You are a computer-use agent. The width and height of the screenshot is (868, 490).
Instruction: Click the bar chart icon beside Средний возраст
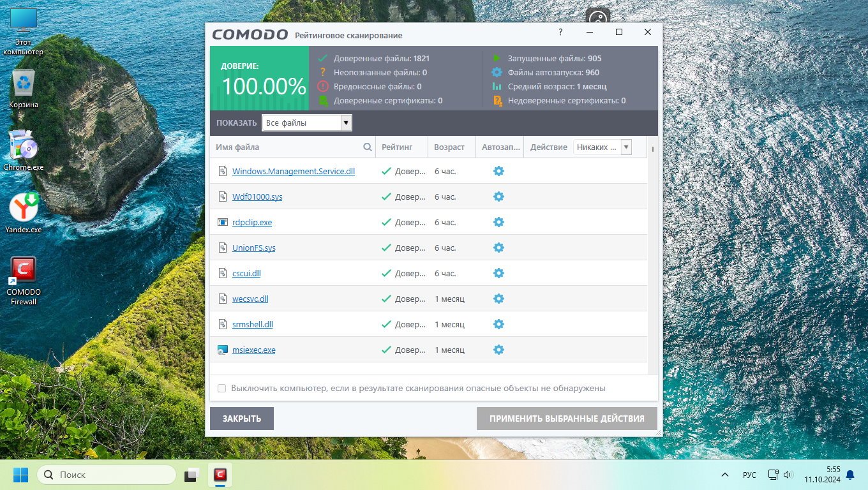[497, 86]
